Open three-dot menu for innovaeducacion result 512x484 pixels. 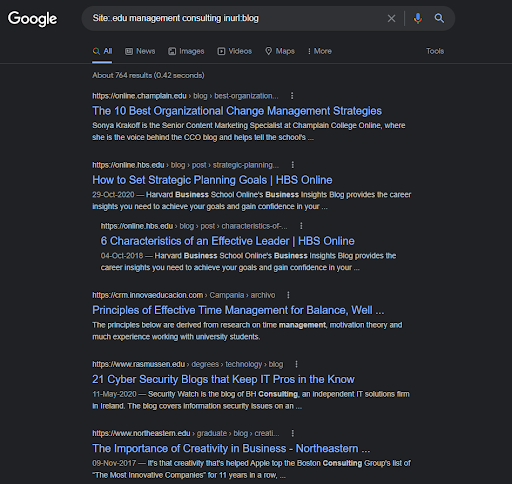288,295
